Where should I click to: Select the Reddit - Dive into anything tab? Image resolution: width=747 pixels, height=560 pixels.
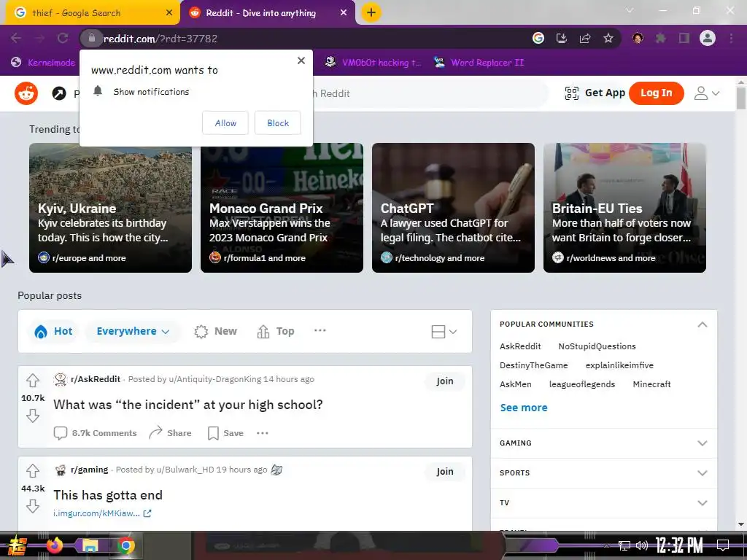click(267, 13)
